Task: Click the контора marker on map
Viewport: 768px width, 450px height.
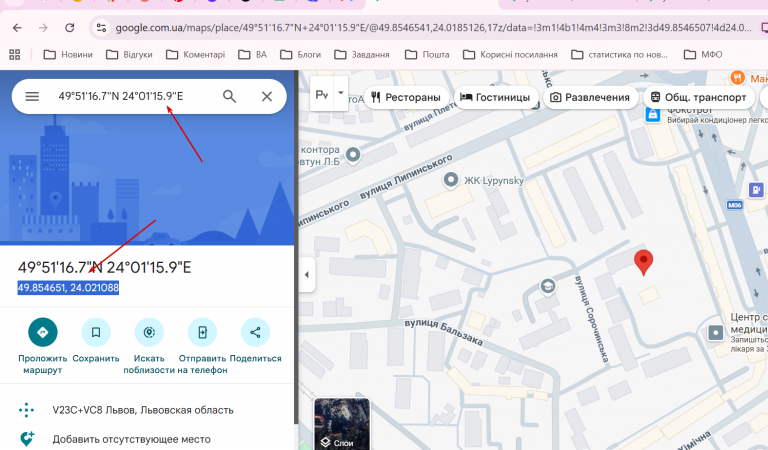Action: pyautogui.click(x=353, y=155)
